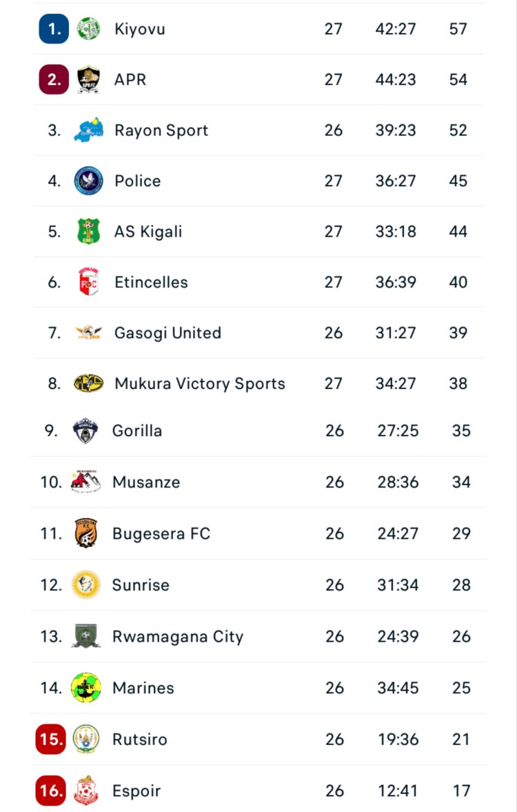Viewport: 517px width, 812px height.
Task: Click the APR team logo
Action: click(88, 79)
